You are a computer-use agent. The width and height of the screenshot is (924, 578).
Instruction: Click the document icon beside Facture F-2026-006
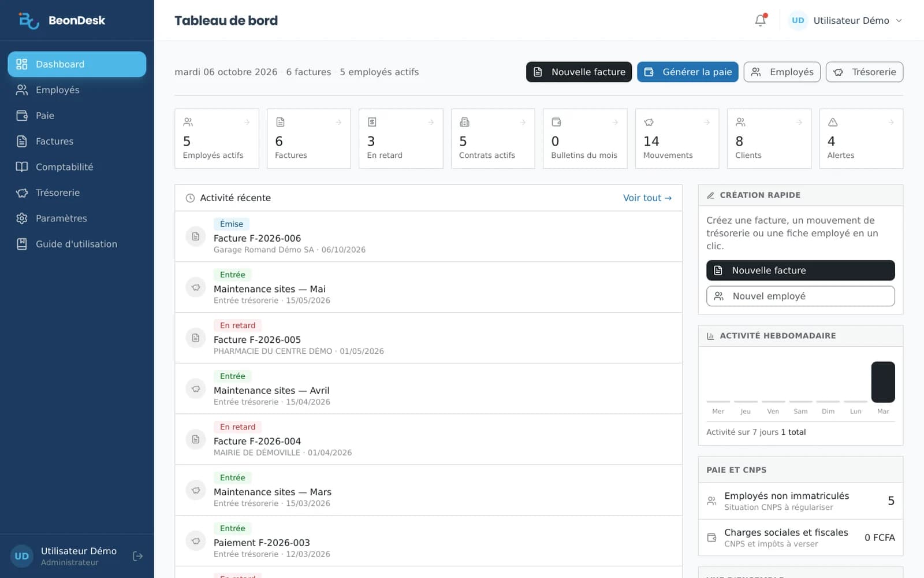click(x=196, y=236)
